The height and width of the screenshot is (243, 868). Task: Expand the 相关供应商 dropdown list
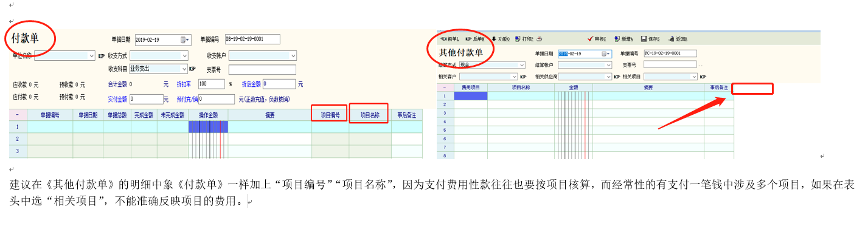(x=608, y=77)
